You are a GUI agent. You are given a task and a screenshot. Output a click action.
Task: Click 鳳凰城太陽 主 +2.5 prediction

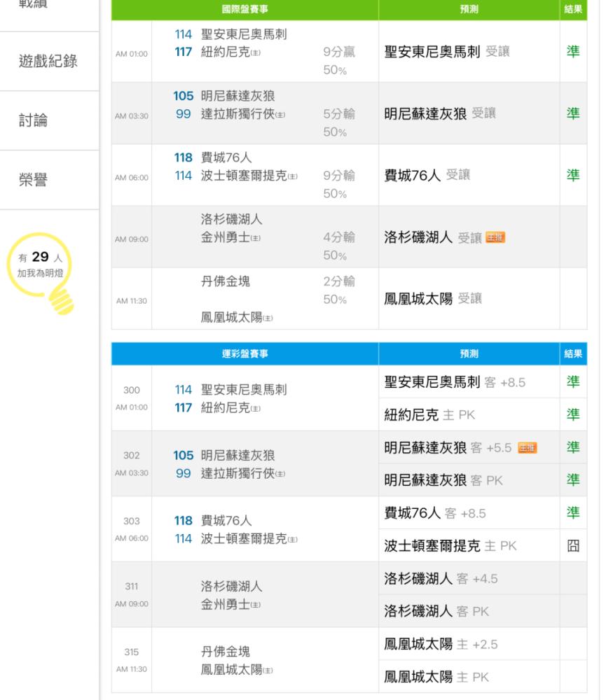[441, 644]
